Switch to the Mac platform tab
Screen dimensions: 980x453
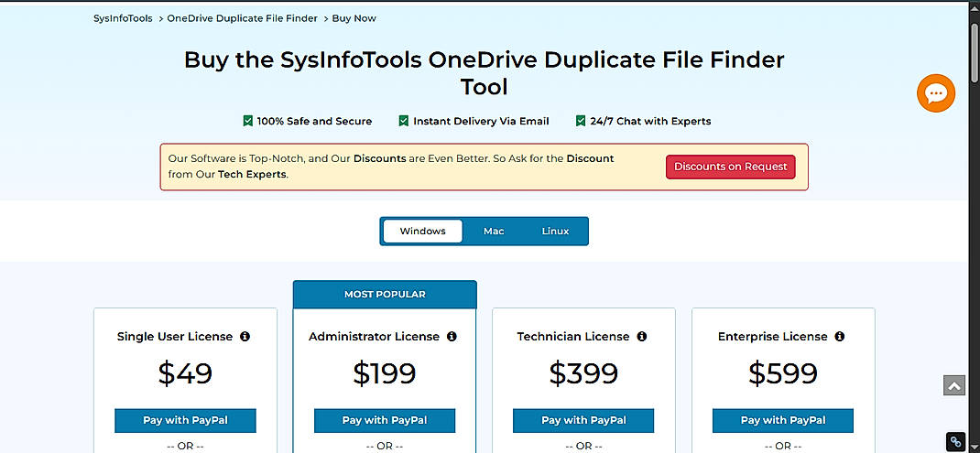tap(494, 232)
